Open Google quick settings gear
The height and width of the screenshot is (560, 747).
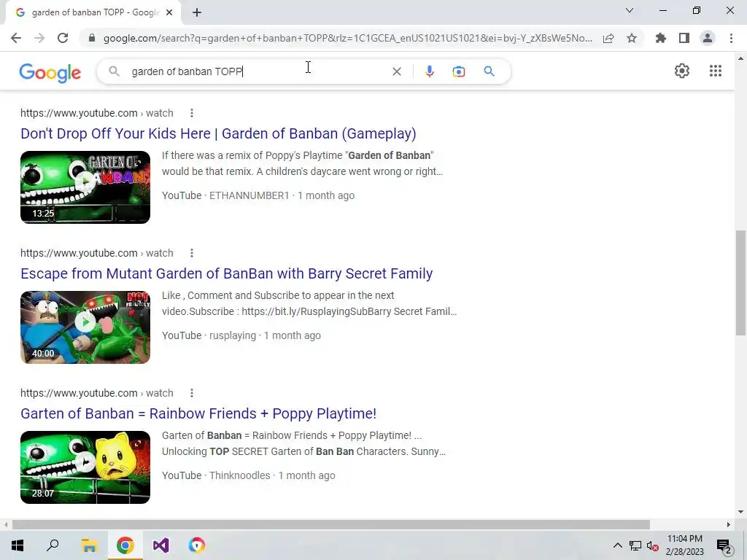tap(682, 71)
